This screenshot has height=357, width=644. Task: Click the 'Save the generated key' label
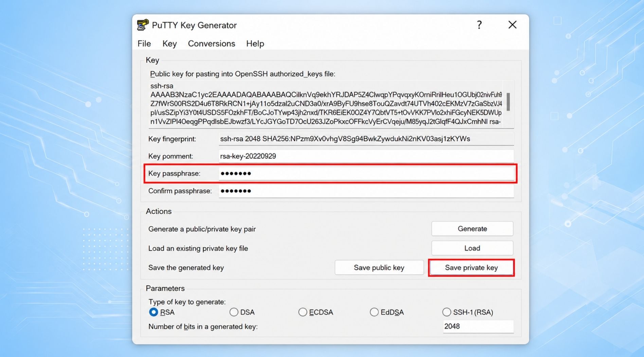coord(186,268)
